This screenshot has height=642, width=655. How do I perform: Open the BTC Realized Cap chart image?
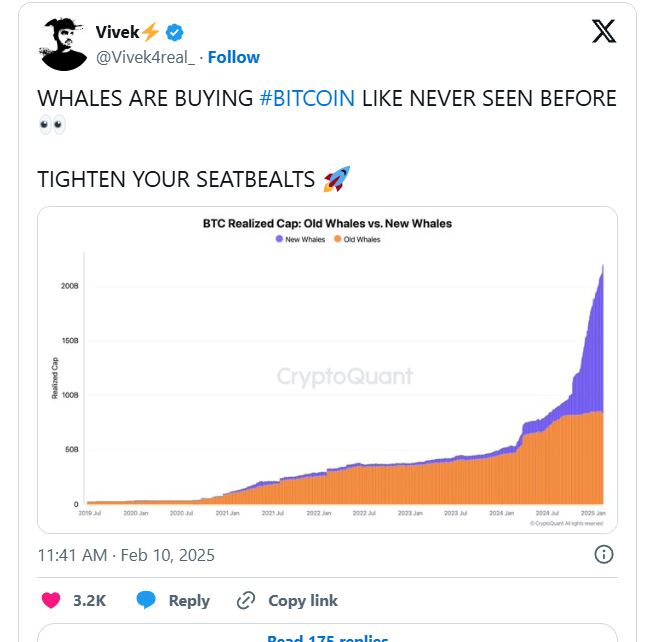(x=328, y=370)
